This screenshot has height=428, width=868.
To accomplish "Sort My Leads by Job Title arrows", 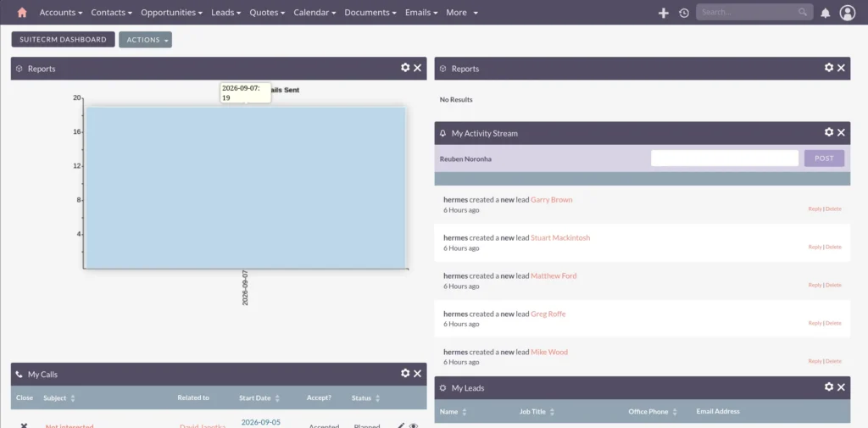I will [x=553, y=412].
